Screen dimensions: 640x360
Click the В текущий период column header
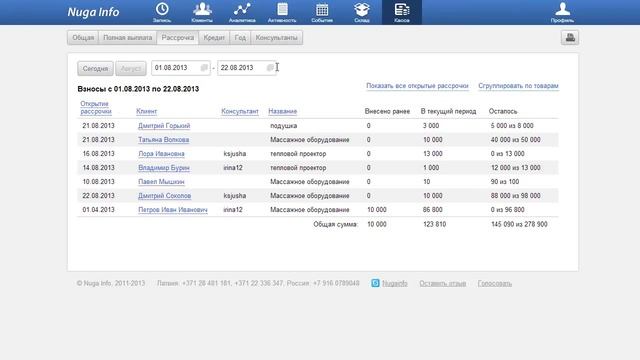point(448,111)
